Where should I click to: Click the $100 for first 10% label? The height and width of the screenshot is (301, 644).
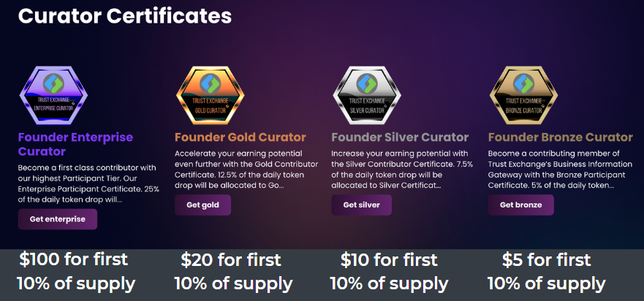[x=76, y=272]
